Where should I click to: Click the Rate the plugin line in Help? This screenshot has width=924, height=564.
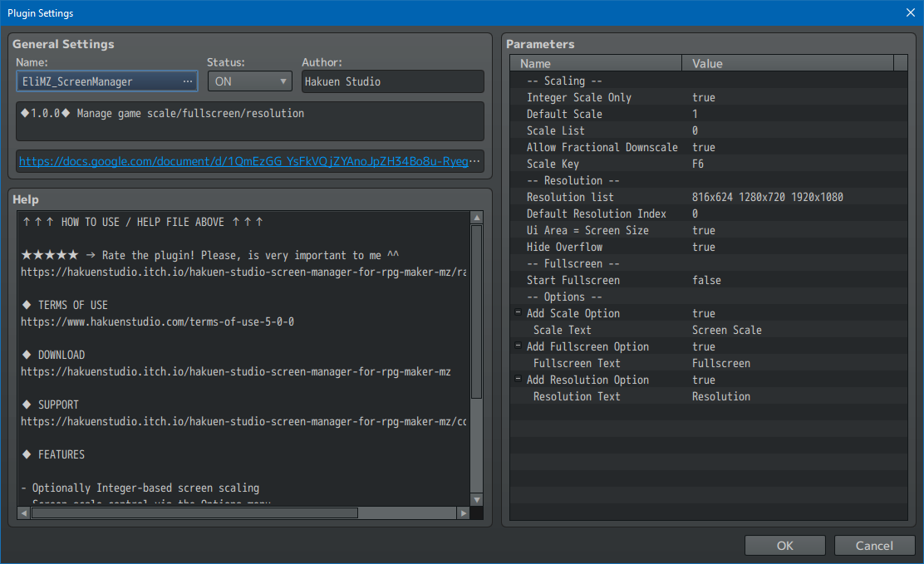209,255
